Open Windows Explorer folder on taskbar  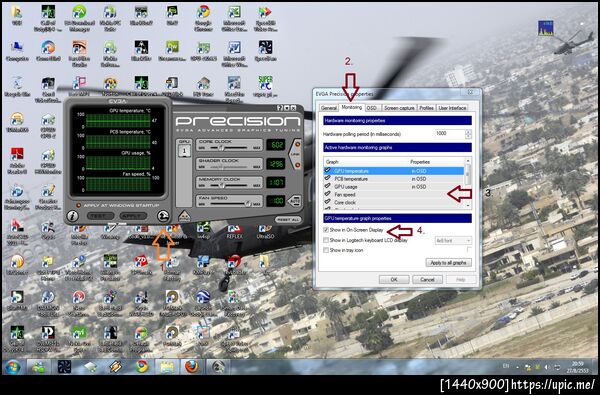[x=167, y=367]
